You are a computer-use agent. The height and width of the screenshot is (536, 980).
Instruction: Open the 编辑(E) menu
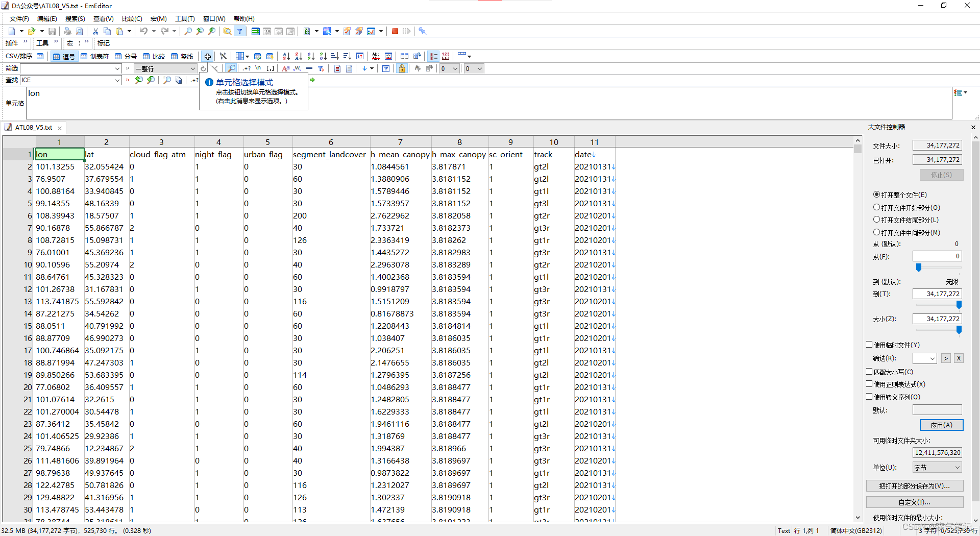tap(47, 19)
